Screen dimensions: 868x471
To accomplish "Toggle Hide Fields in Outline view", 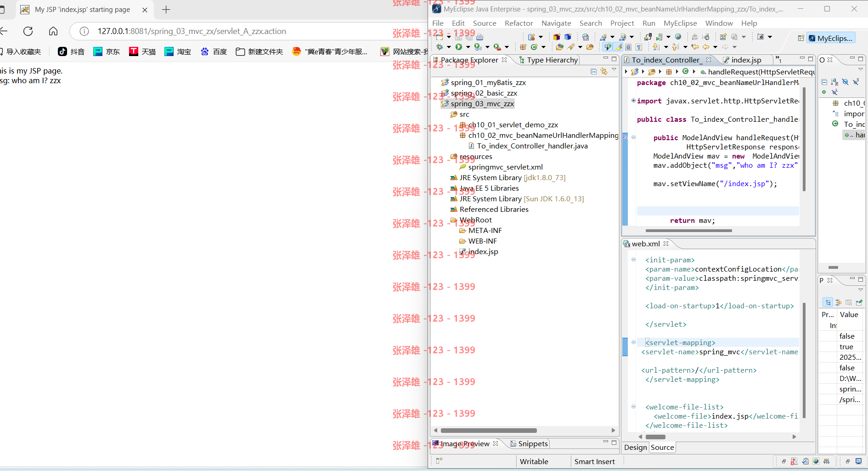I will tap(845, 82).
